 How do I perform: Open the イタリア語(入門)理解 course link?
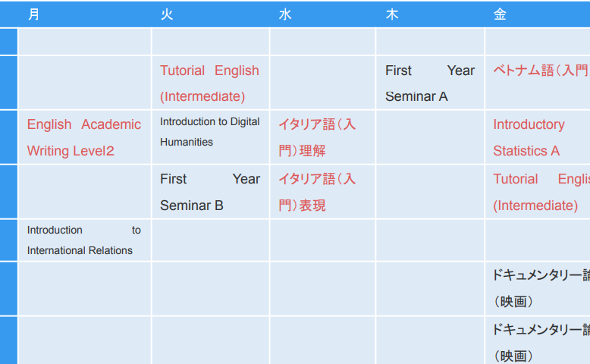pos(316,137)
